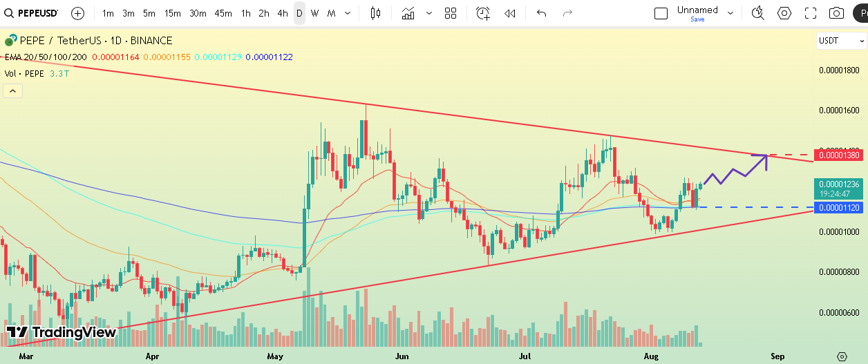This screenshot has height=364, width=868.
Task: Select the monthly M timeframe
Action: [x=332, y=13]
